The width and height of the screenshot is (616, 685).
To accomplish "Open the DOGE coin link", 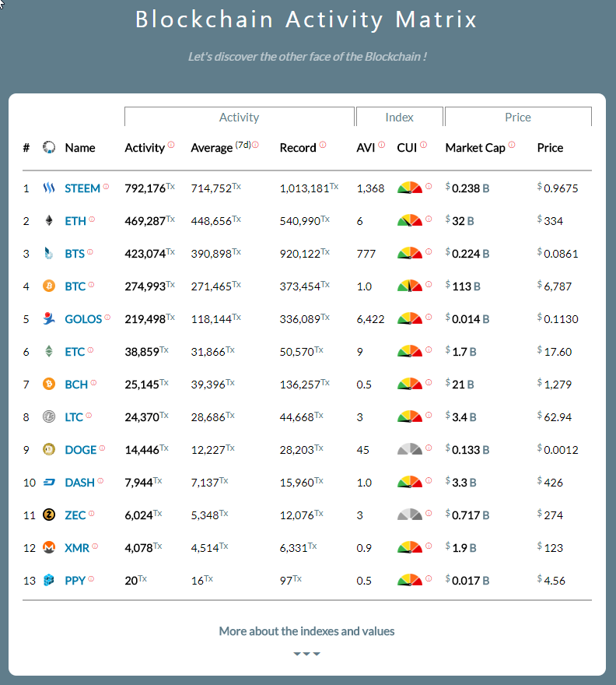I will [81, 450].
